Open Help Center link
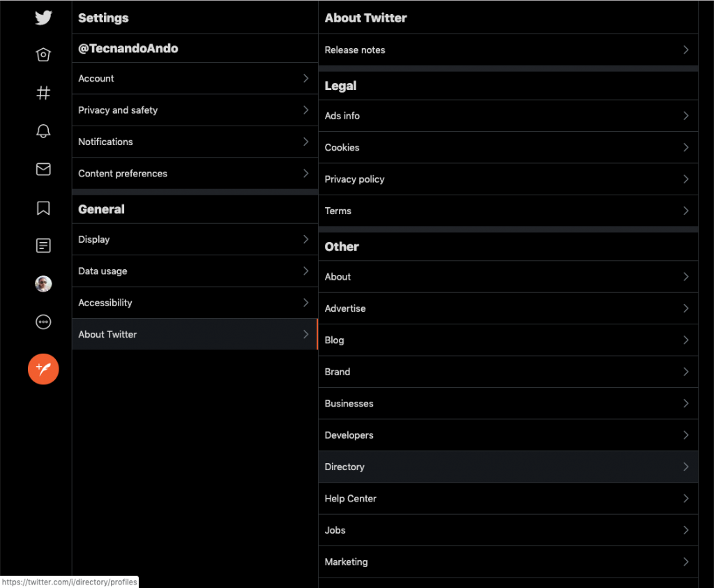714x588 pixels. 508,498
